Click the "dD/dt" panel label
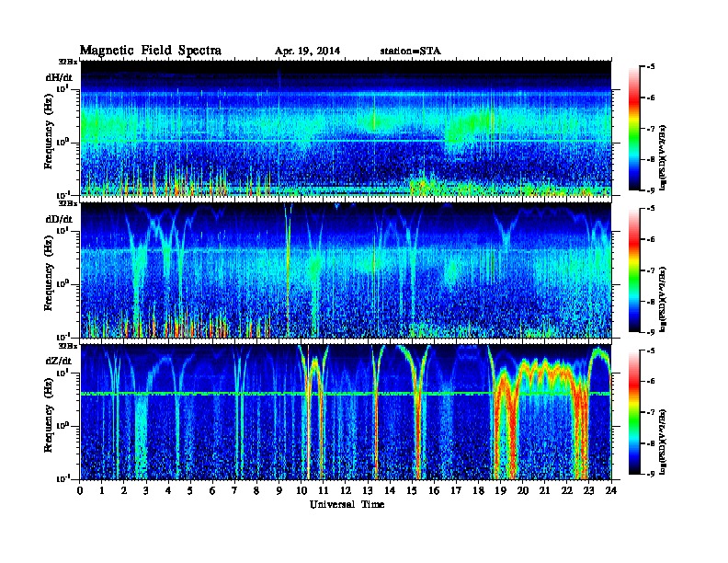The image size is (728, 563). point(59,219)
